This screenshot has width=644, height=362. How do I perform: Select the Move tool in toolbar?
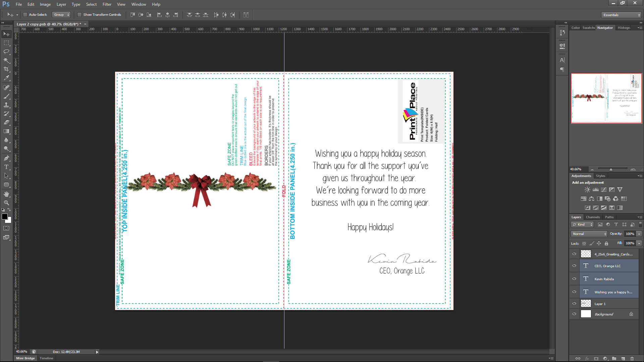click(x=7, y=34)
